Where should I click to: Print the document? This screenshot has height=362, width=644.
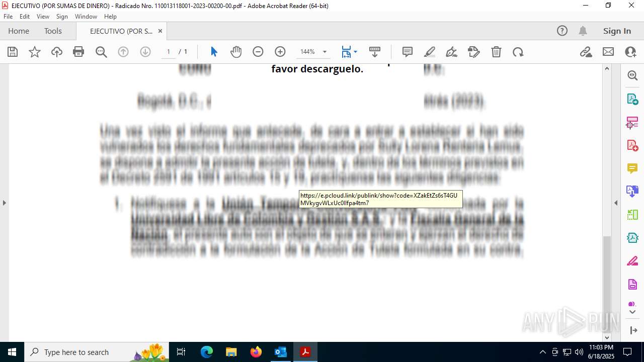78,52
